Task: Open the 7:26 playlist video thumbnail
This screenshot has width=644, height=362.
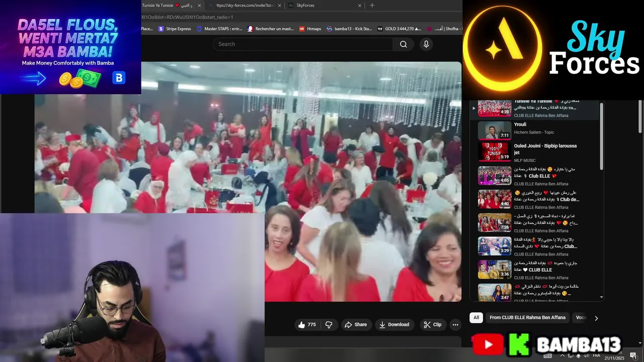Action: (495, 222)
